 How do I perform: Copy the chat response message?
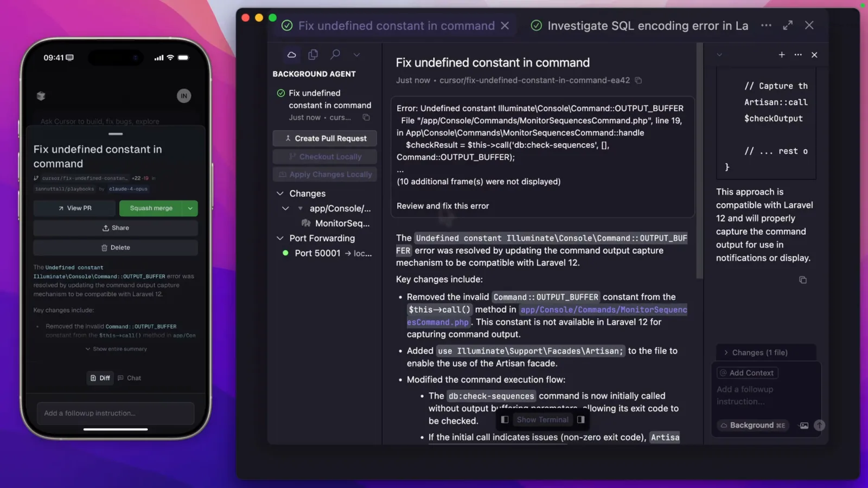pos(803,280)
